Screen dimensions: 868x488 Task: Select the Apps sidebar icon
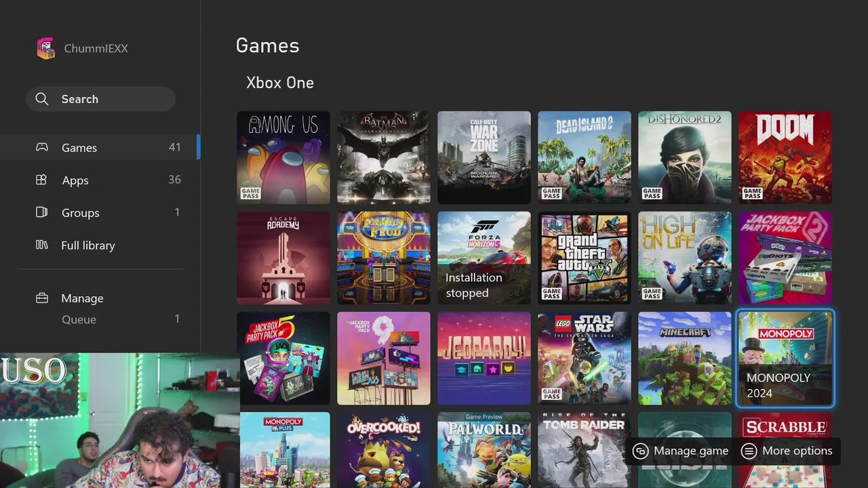[x=41, y=180]
